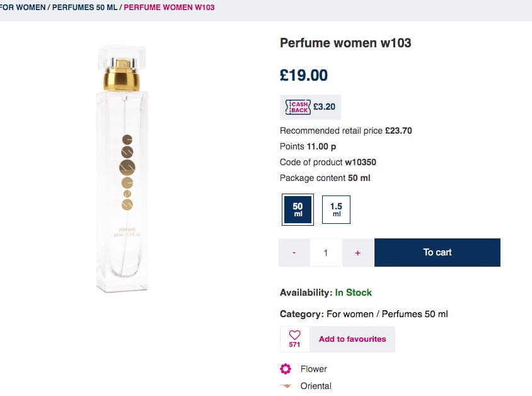
Task: Click the Cash Back ticket icon
Action: pos(298,107)
